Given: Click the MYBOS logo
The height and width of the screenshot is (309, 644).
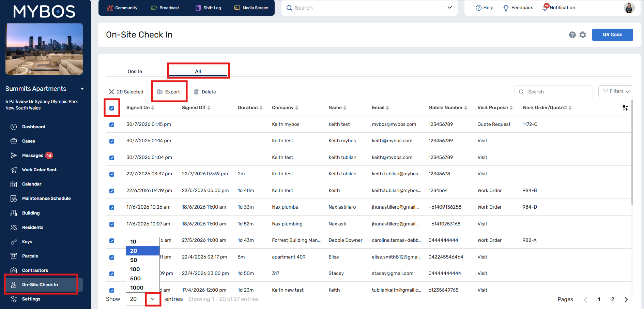Looking at the screenshot, I should (44, 12).
